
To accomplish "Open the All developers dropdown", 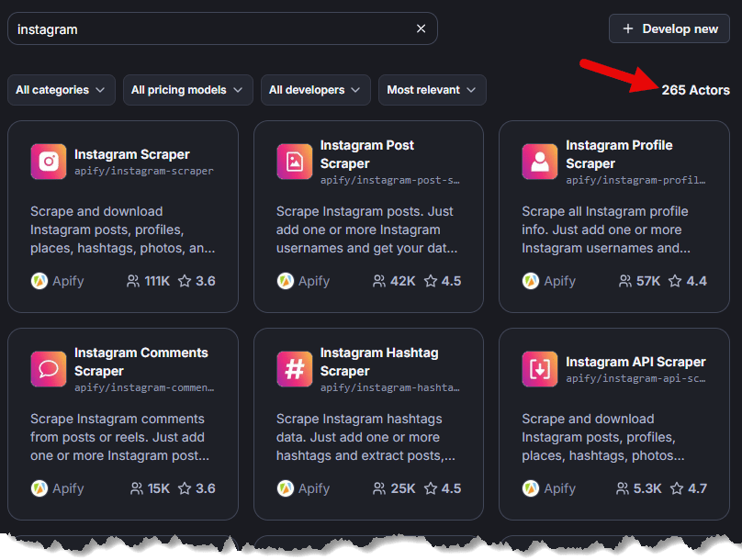I will pos(316,90).
